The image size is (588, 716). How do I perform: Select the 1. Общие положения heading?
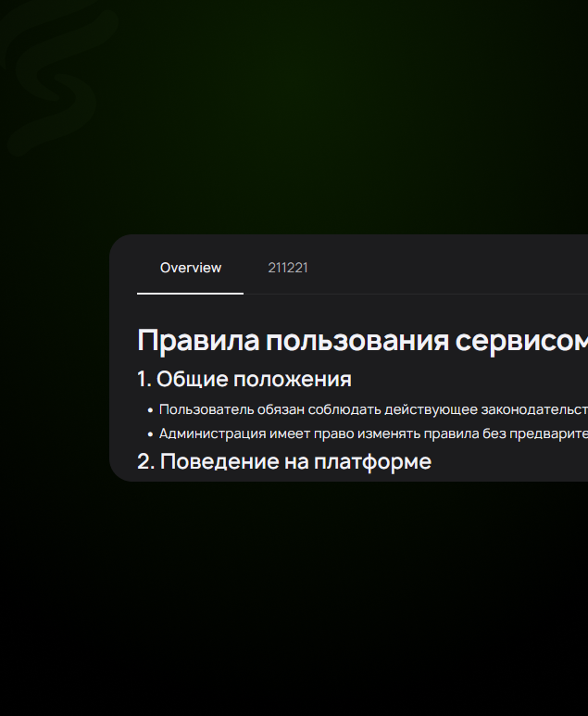(x=244, y=379)
